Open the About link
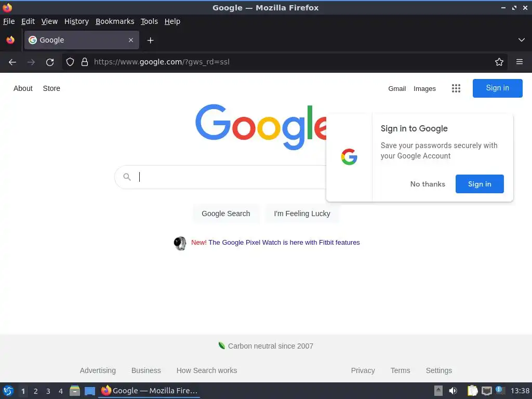Viewport: 532px width, 399px height. pos(23,88)
